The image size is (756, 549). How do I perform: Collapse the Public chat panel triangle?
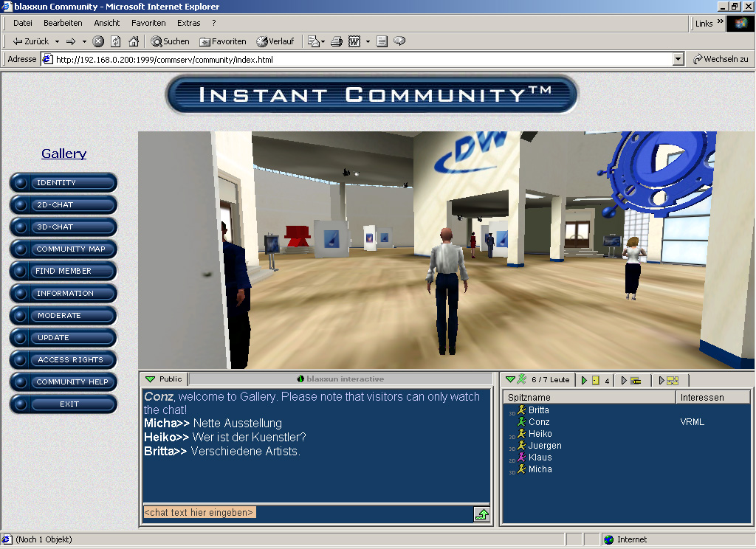point(150,379)
